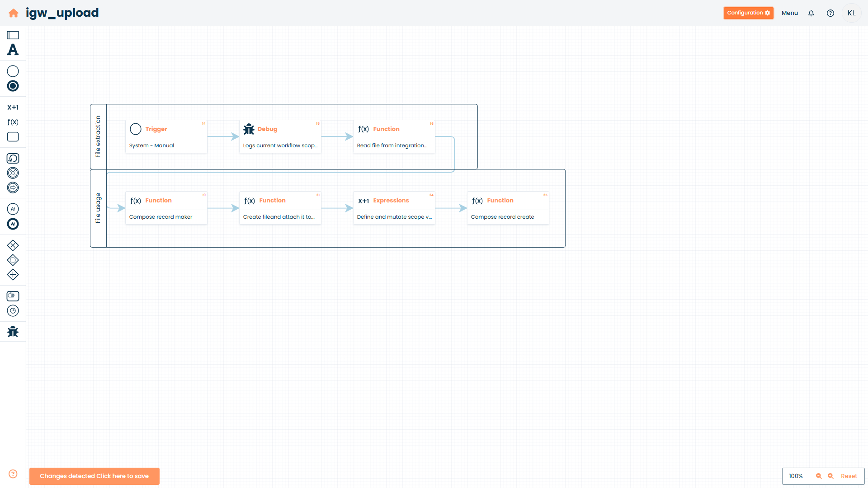Select the Expressions define and mutate node
868x488 pixels.
394,208
